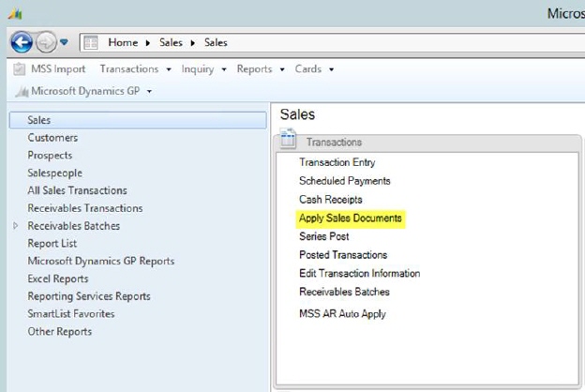Select All Sales Transactions in navigation list

[77, 190]
